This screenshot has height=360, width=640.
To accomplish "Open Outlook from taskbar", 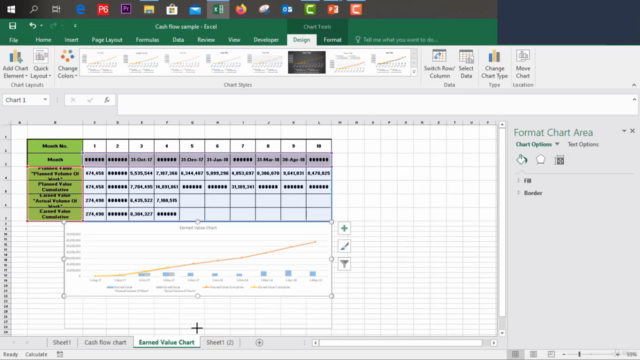I will click(x=287, y=9).
